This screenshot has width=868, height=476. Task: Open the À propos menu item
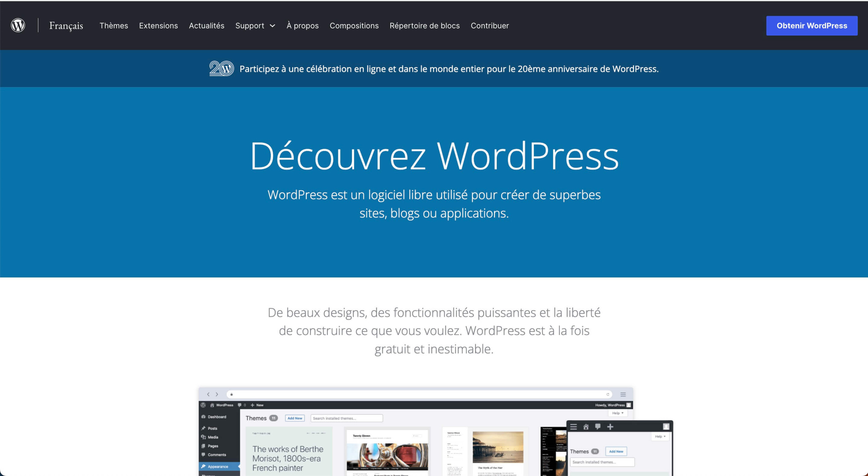[x=302, y=26]
